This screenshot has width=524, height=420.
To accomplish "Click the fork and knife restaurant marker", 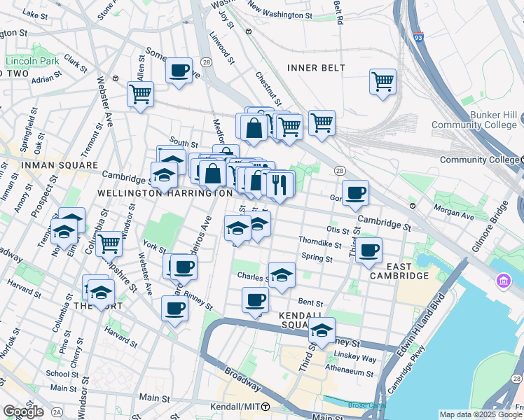I will 280,185.
